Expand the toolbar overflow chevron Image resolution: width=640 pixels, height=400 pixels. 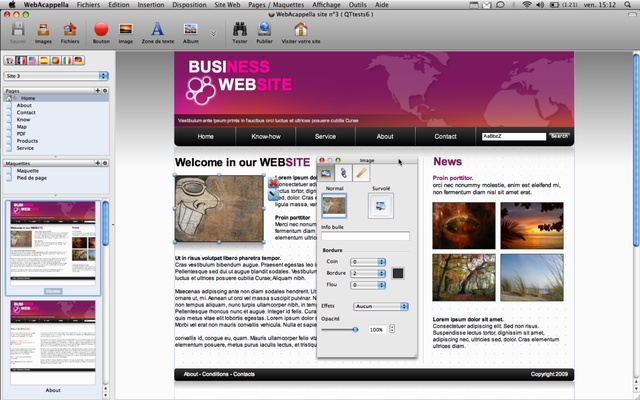tap(213, 33)
